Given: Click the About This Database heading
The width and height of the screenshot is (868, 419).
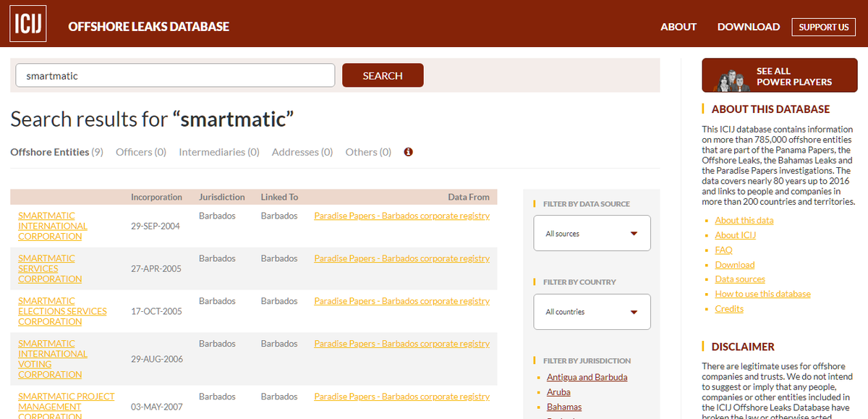Looking at the screenshot, I should (770, 109).
